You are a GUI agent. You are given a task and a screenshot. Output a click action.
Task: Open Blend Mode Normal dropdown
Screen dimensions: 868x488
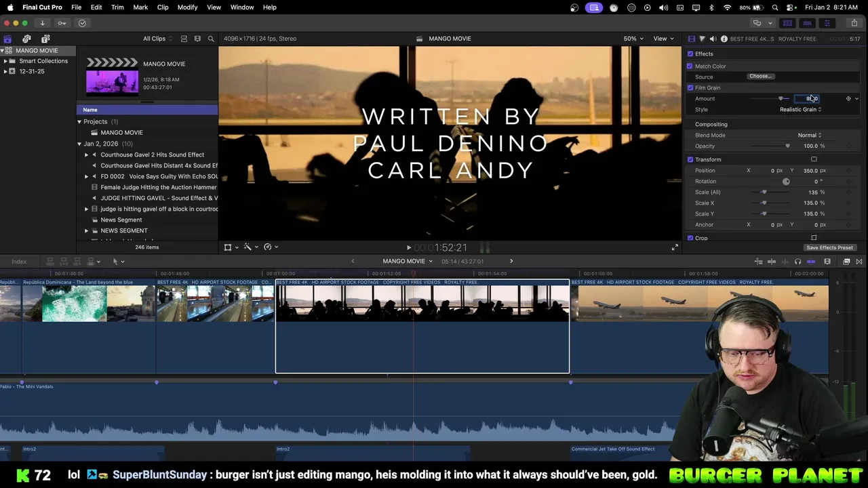(x=809, y=135)
